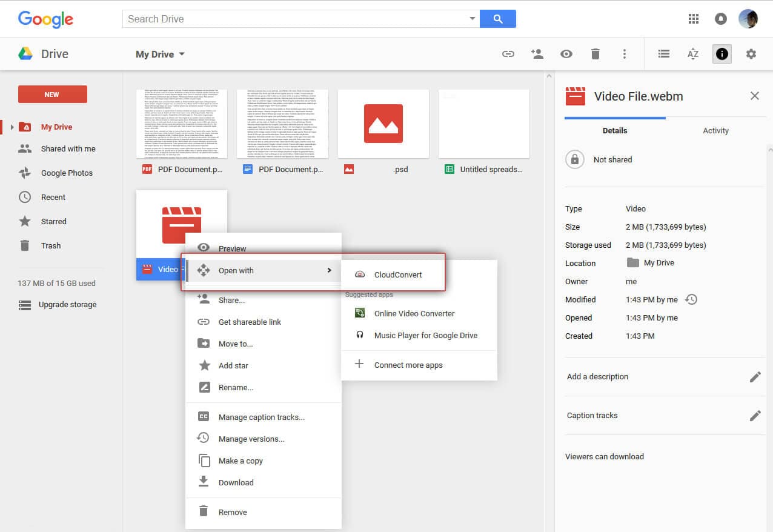Toggle the view details info icon
773x532 pixels.
coord(722,54)
